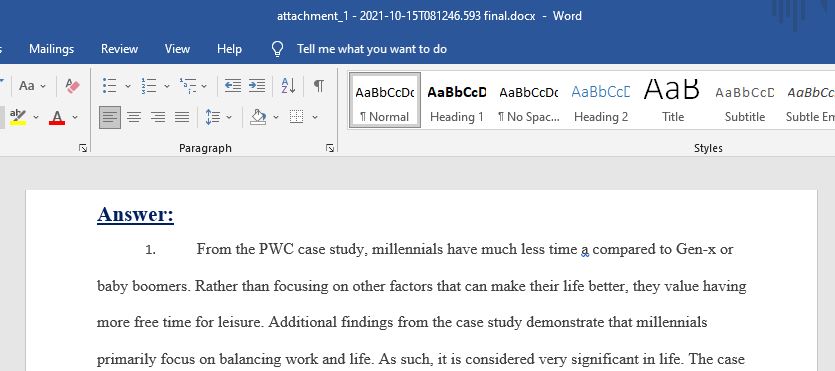Apply numbered list formatting

(149, 86)
